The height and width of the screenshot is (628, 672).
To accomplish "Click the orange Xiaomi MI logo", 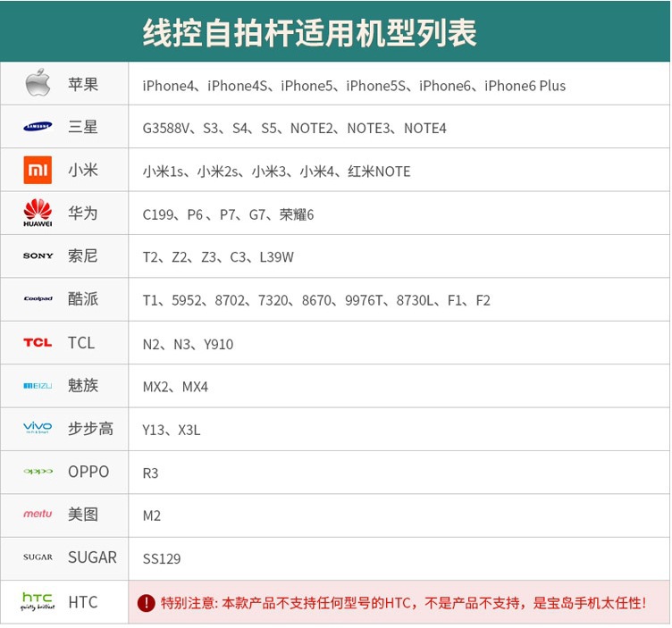I will tap(38, 170).
